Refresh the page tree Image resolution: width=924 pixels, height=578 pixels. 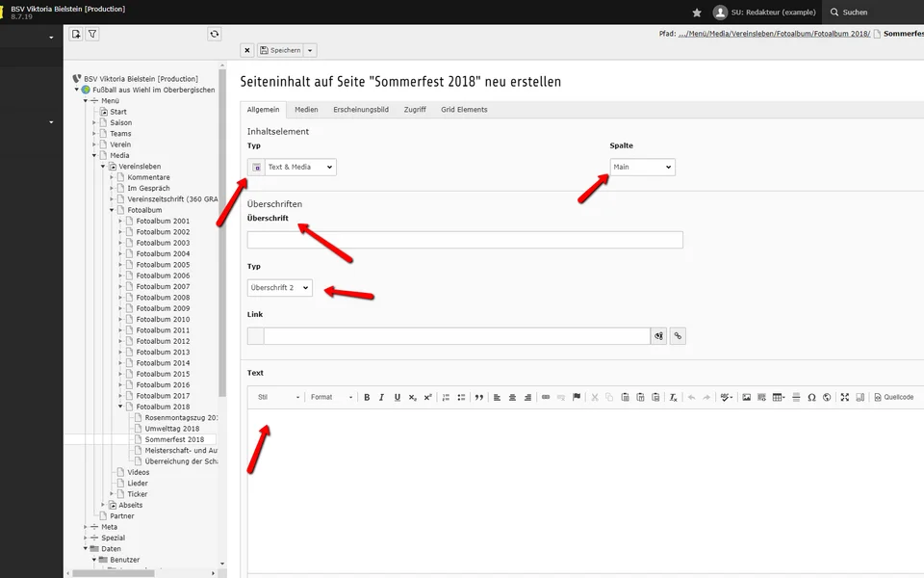coord(215,34)
